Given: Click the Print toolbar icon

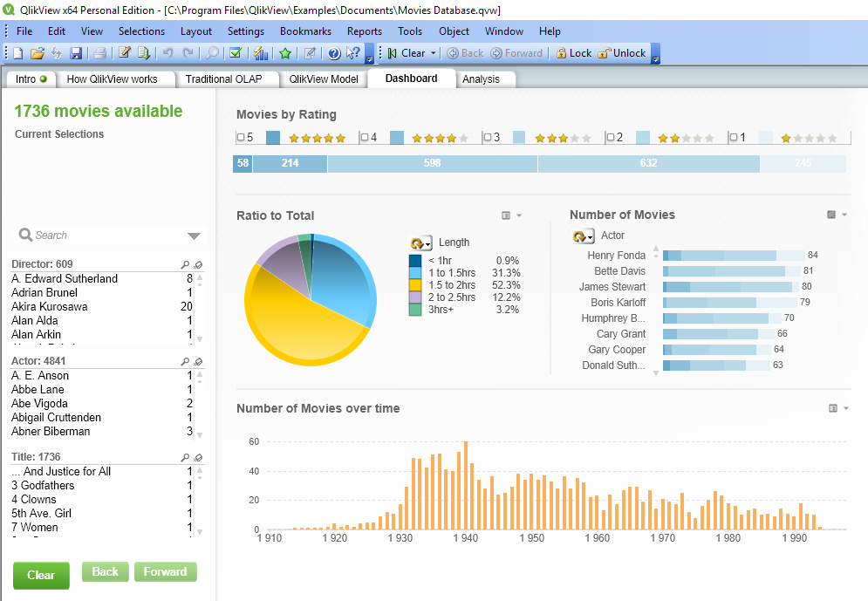Looking at the screenshot, I should pyautogui.click(x=100, y=53).
